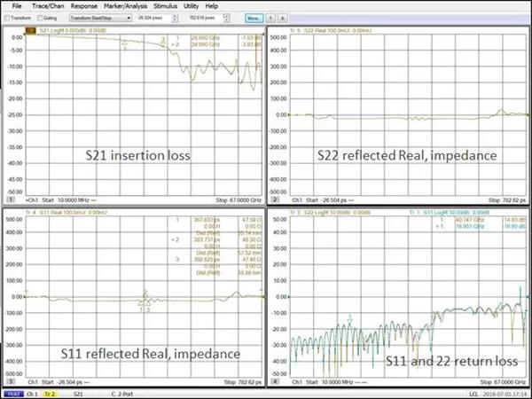Open the Marker/Analysis menu
The width and height of the screenshot is (532, 399).
click(124, 5)
